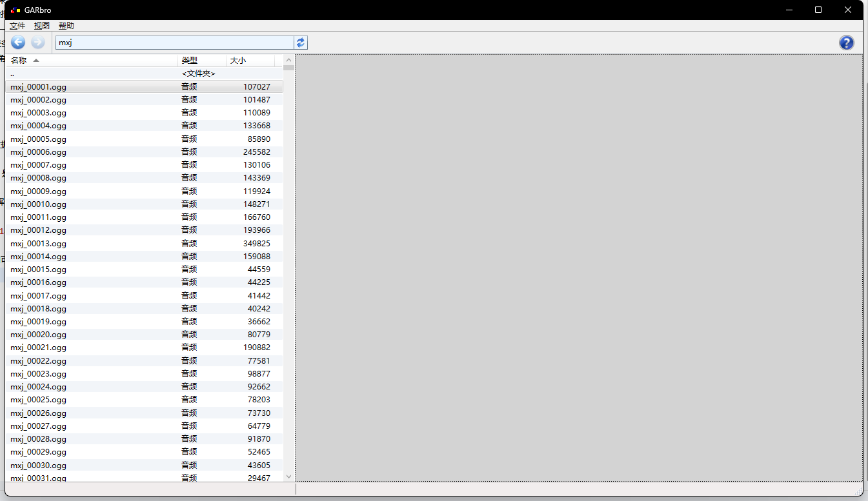The width and height of the screenshot is (868, 501).
Task: Select file mxj_00020.ogg
Action: 144,335
